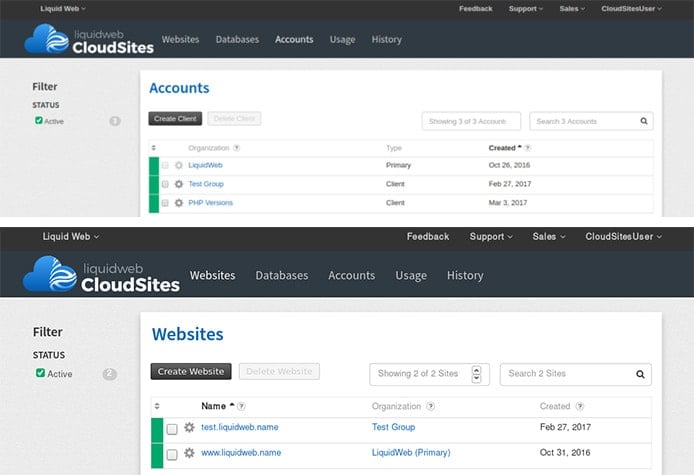Click the Search 2 Sites input field
Screen dimensions: 694x475
pos(575,374)
